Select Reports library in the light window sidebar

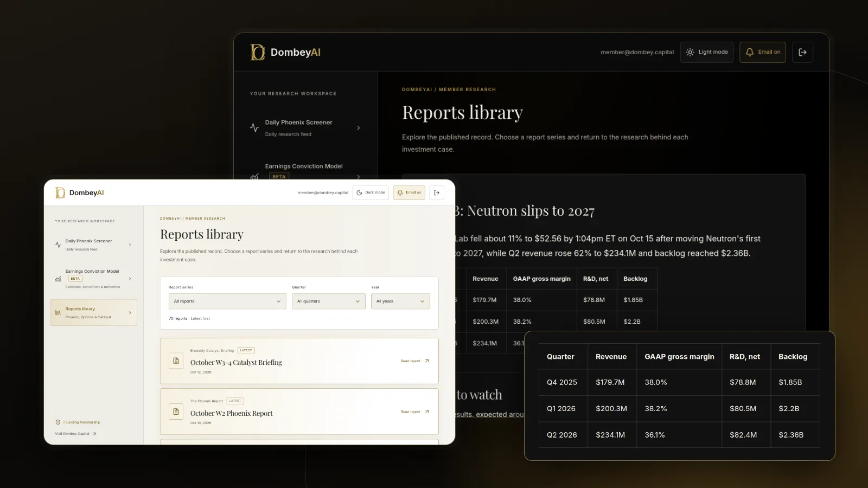coord(93,313)
